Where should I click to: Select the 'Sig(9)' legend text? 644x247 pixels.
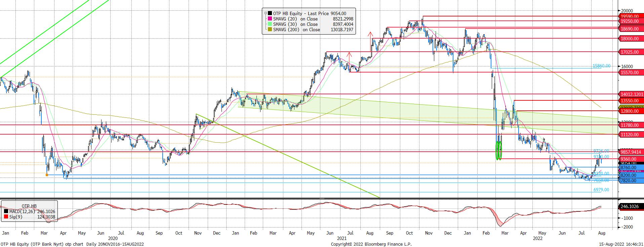coord(15,217)
